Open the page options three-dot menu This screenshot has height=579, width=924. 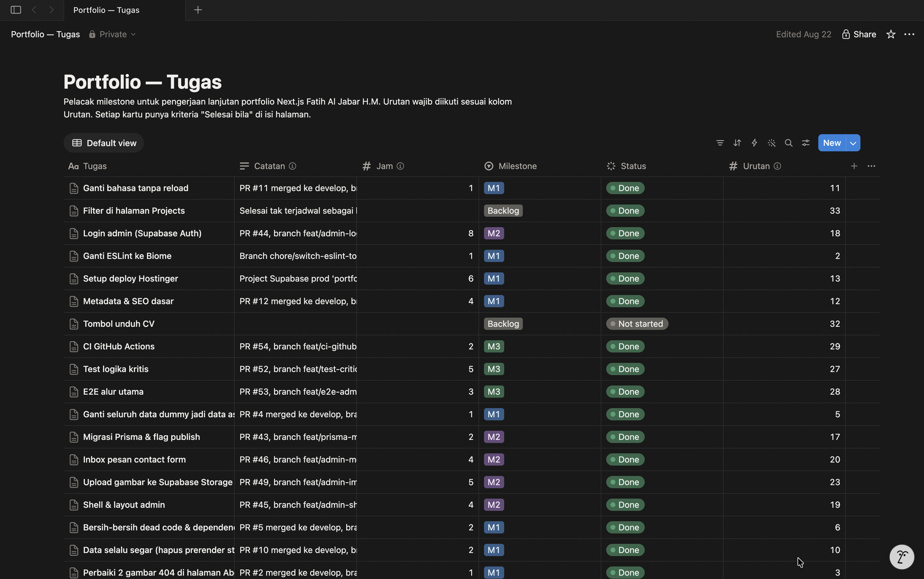[x=909, y=35]
